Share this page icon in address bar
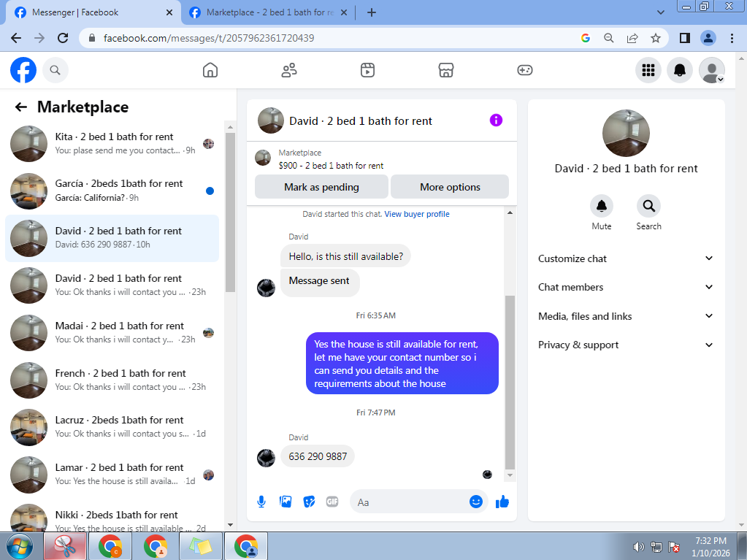The width and height of the screenshot is (747, 560). [632, 38]
